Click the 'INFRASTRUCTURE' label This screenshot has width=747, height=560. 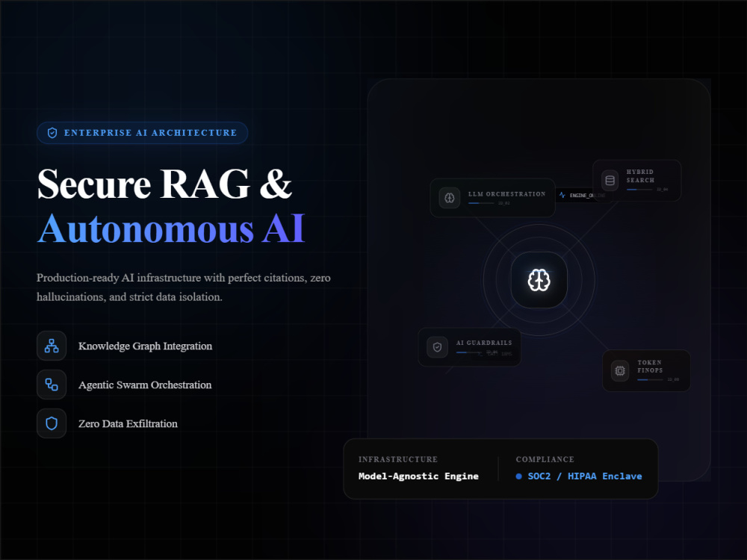pos(398,459)
